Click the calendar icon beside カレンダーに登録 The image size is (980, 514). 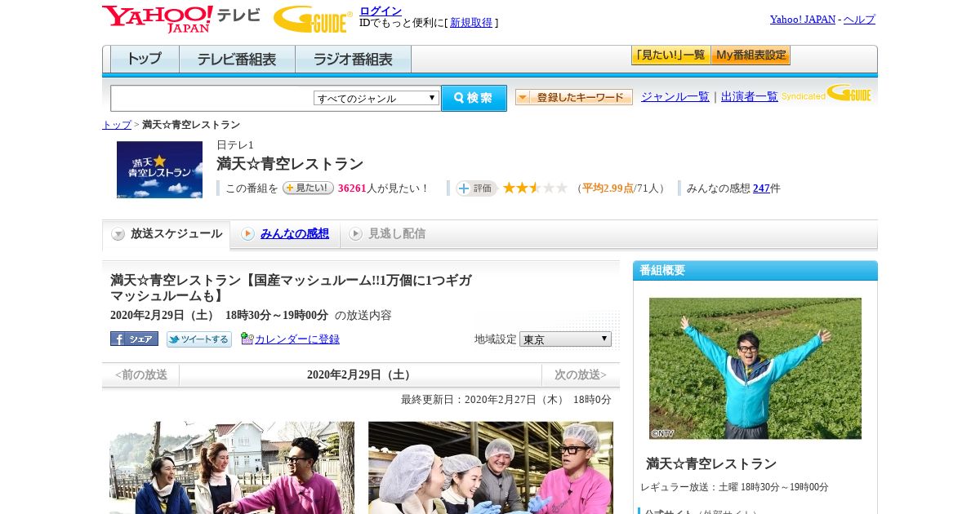click(x=247, y=339)
